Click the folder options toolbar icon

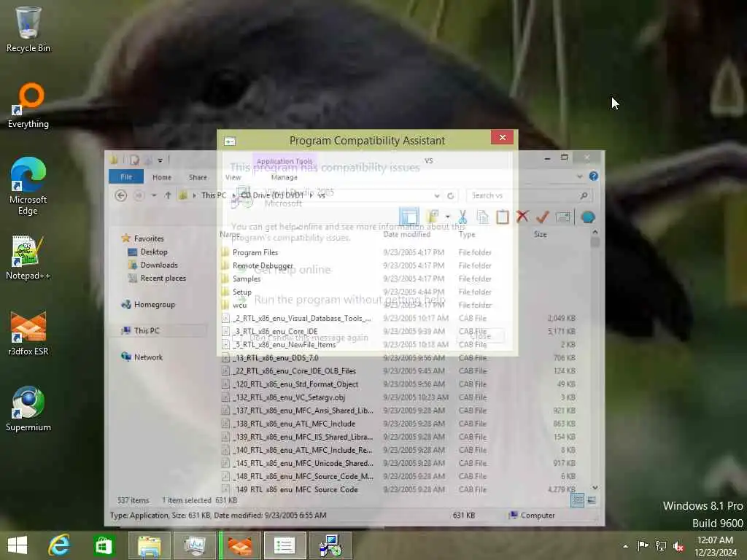point(433,217)
